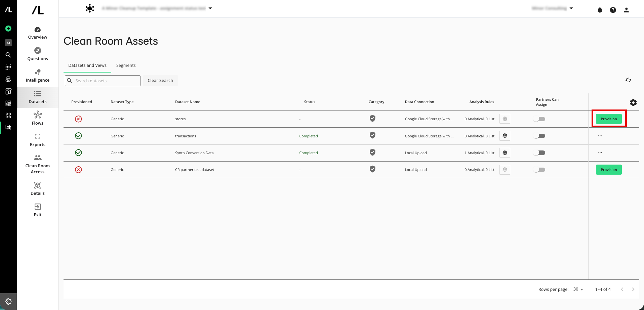Screen dimensions: 644x310
Task: Toggle Partners Can Assign for transactions
Action: pyautogui.click(x=539, y=136)
